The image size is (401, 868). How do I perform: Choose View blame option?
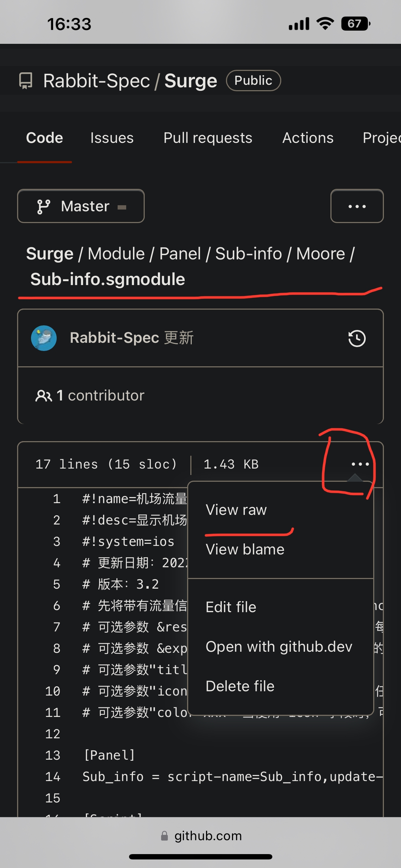coord(245,549)
